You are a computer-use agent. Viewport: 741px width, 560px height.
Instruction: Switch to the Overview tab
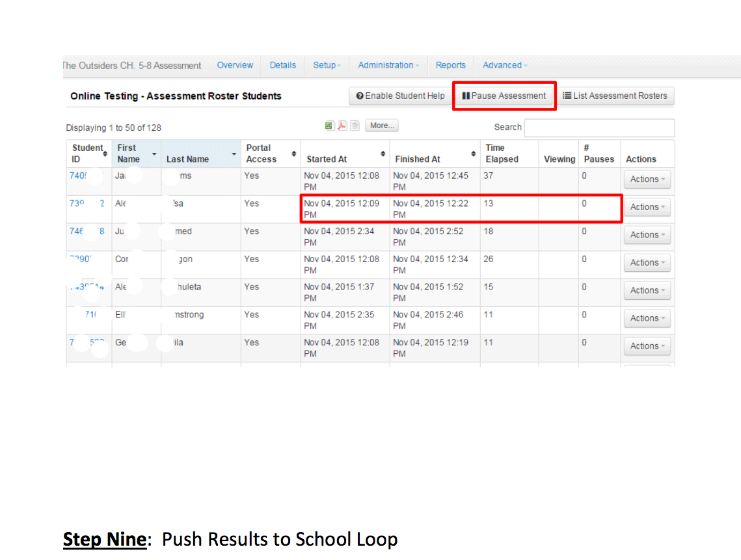pos(235,66)
